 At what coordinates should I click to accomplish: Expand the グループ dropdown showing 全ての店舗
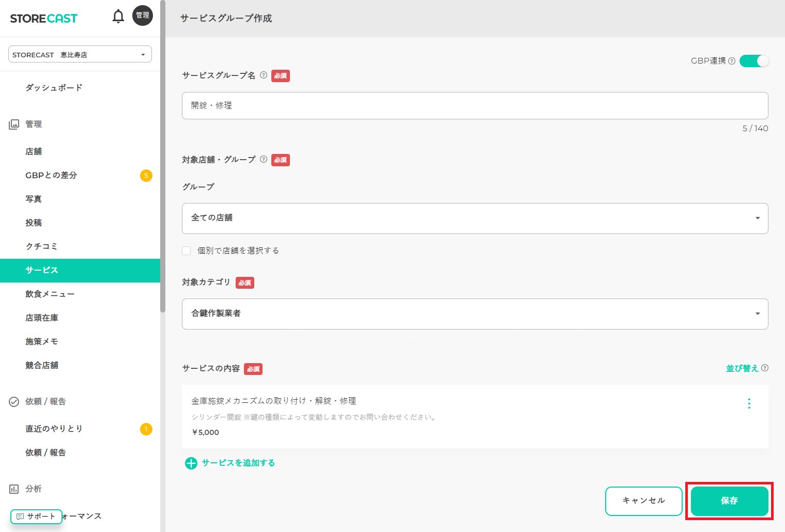coord(474,218)
